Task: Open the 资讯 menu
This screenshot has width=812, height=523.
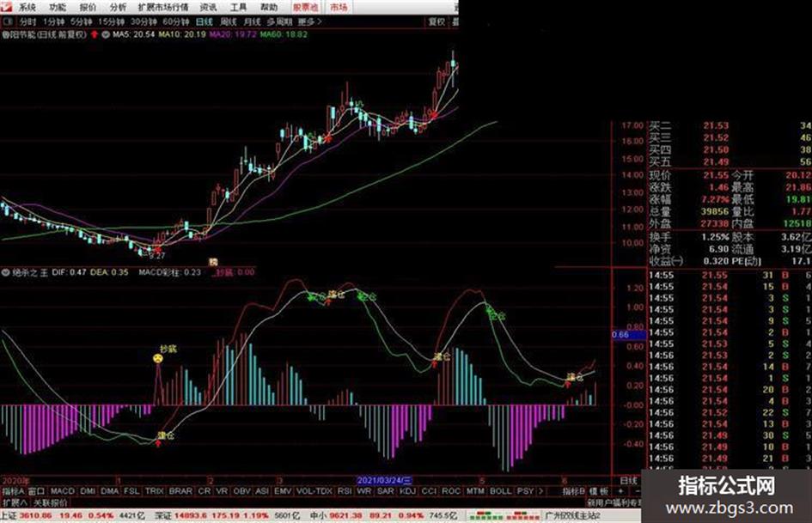Action: point(208,7)
